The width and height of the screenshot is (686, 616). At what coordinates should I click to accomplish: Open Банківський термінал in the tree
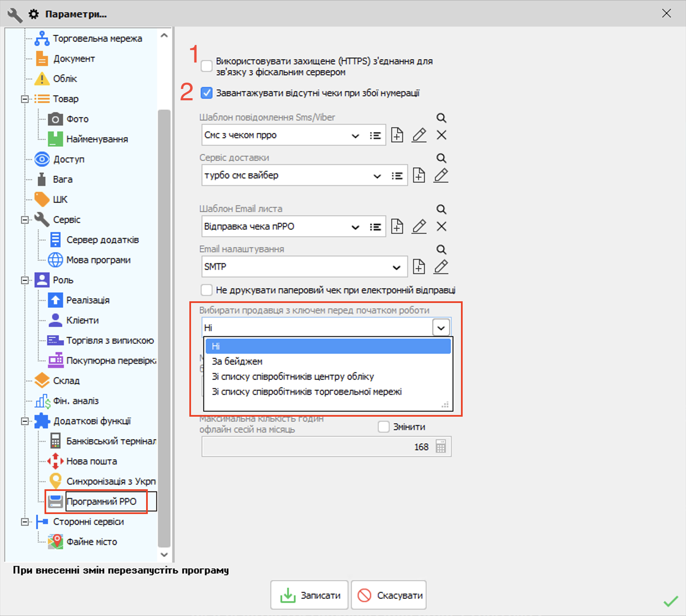click(x=111, y=441)
